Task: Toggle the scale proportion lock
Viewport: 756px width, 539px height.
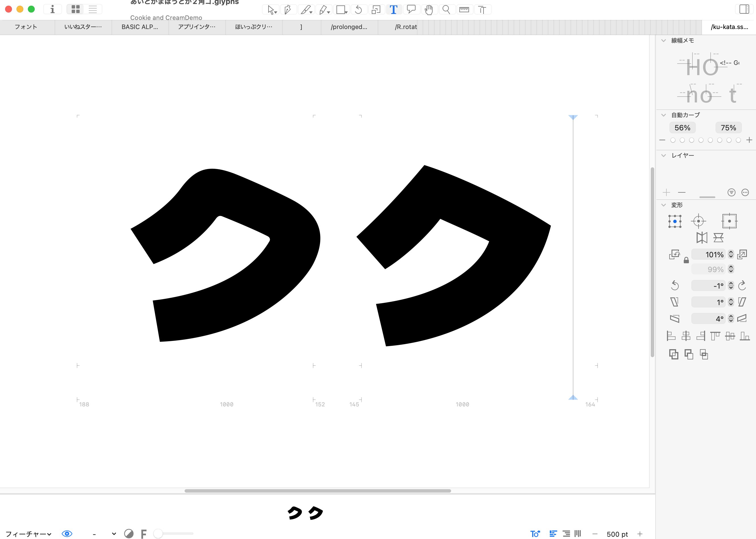Action: coord(686,261)
